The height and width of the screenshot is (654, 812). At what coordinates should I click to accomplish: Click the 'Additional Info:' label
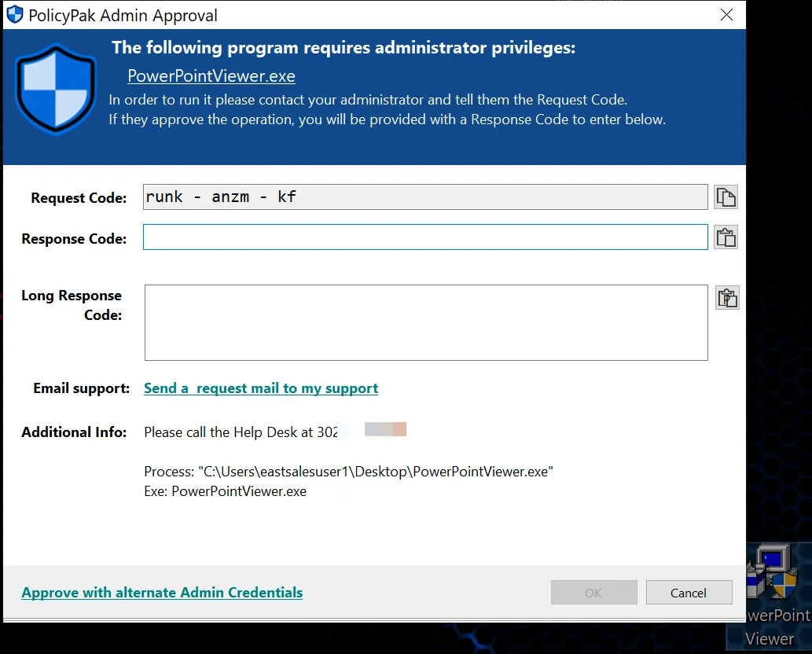74,432
